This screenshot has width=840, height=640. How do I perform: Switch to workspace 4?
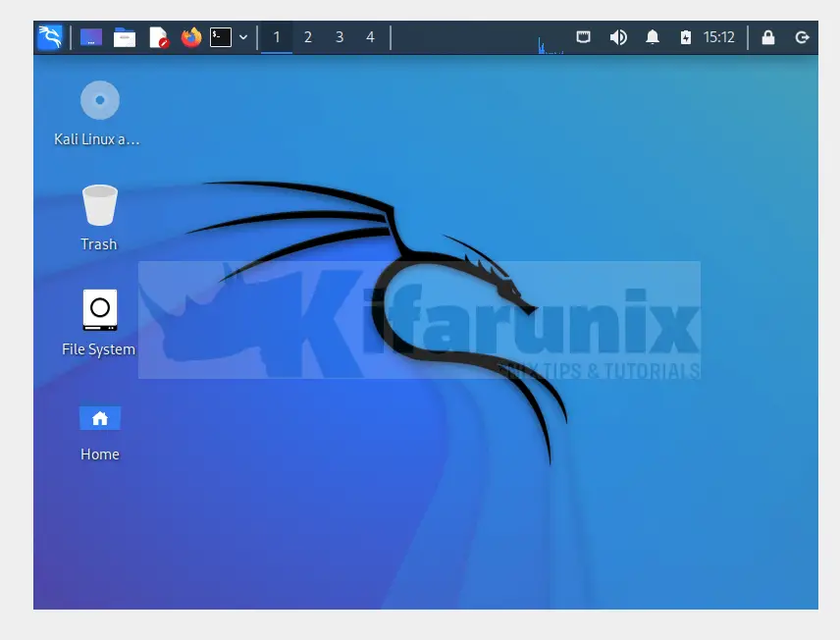coord(370,37)
